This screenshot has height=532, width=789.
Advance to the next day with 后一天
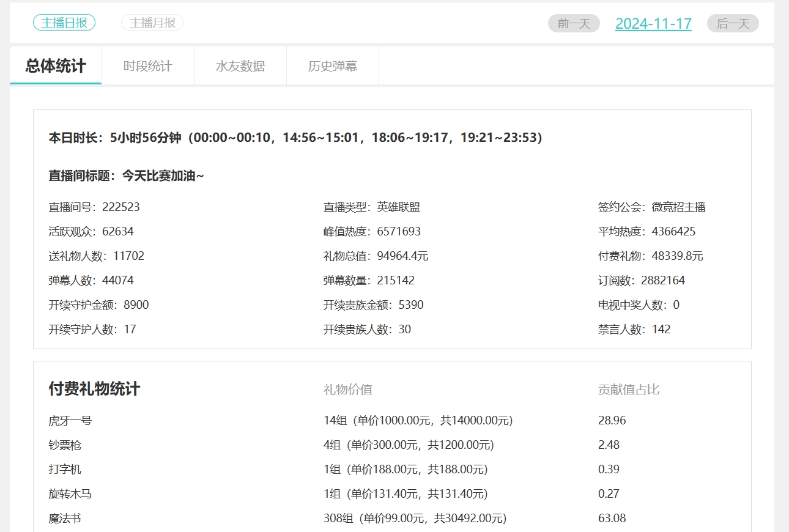click(x=732, y=23)
